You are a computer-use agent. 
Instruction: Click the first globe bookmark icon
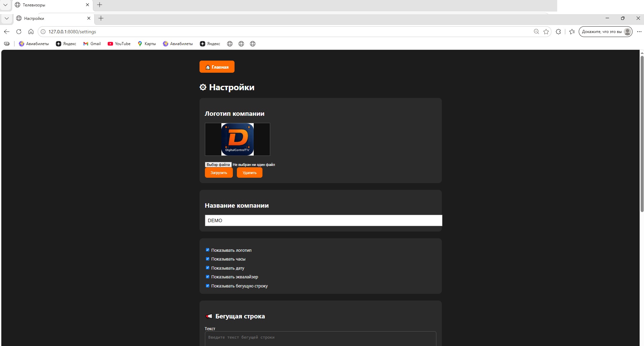click(x=230, y=44)
